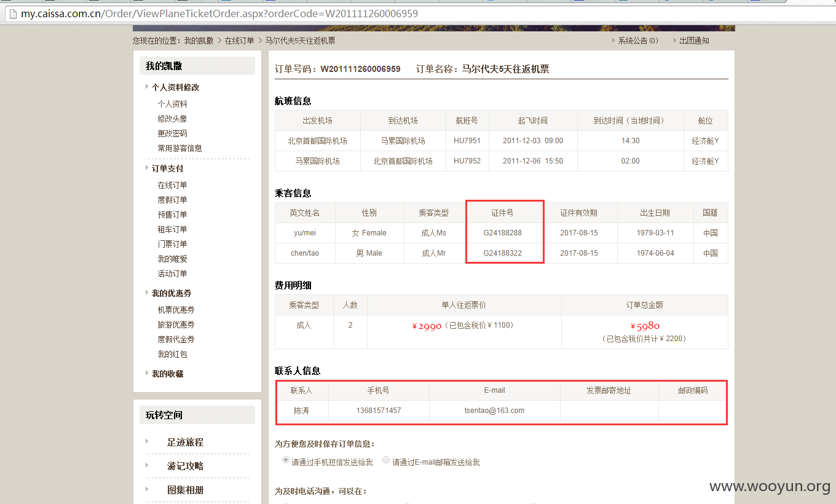Click the ¥5980 order total amount

tap(645, 326)
